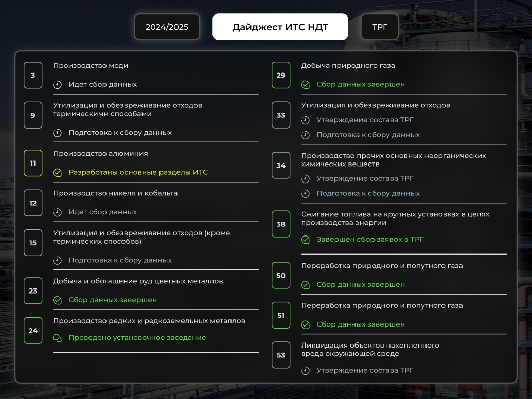Click clock icon in item 15 status
Screen dimensions: 532x399
57,260
